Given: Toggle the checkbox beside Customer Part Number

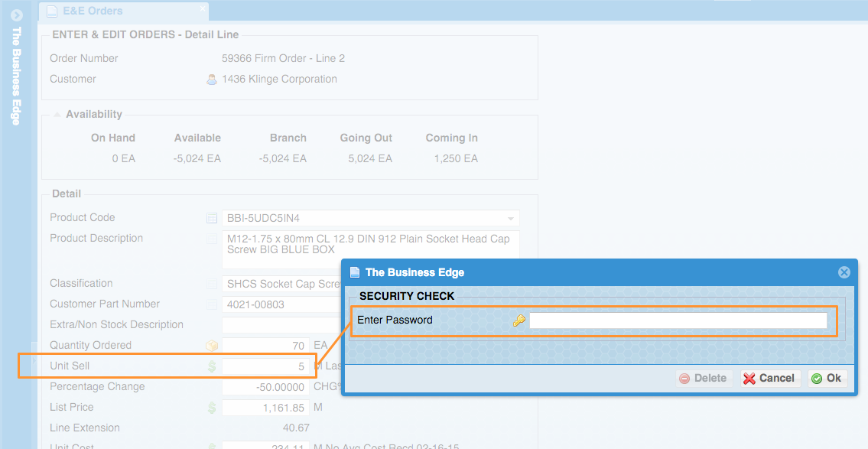Looking at the screenshot, I should click(x=212, y=304).
